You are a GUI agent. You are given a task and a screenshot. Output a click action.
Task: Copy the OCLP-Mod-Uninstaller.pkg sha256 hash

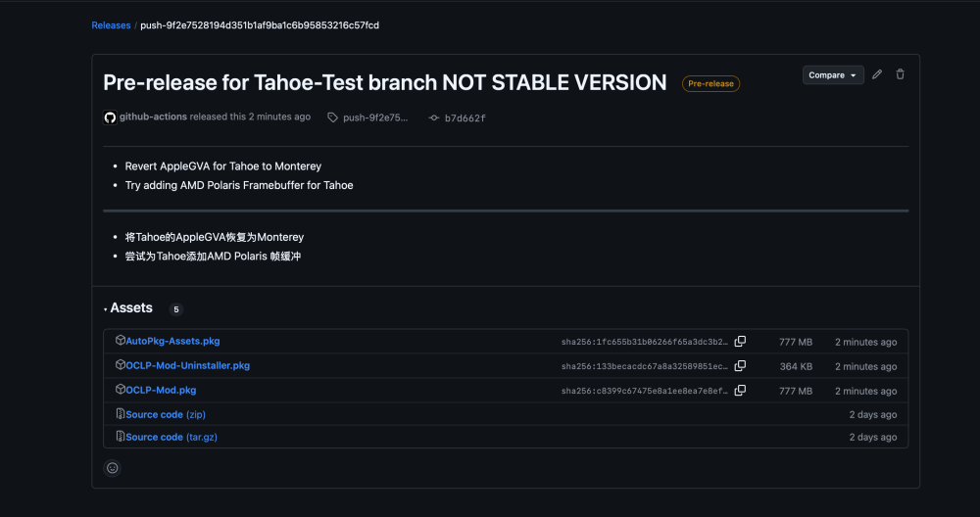click(740, 366)
